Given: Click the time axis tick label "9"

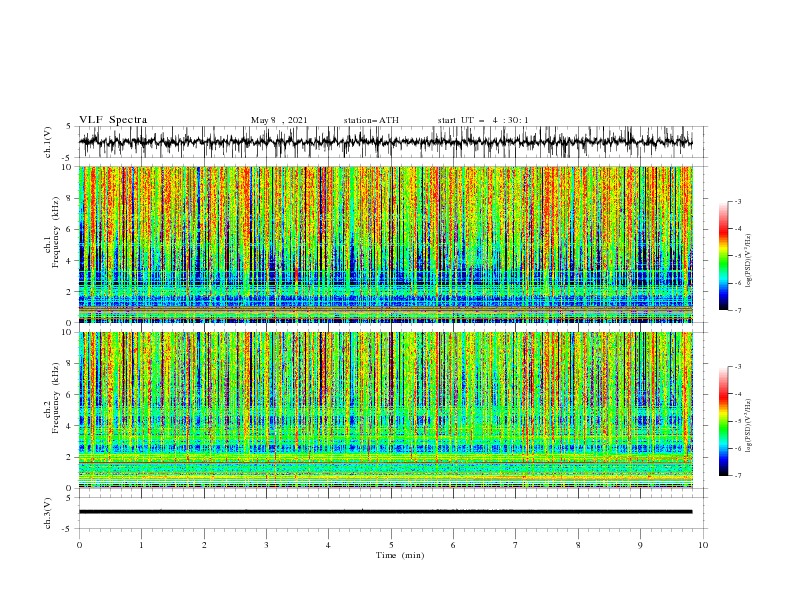Looking at the screenshot, I should (x=640, y=545).
